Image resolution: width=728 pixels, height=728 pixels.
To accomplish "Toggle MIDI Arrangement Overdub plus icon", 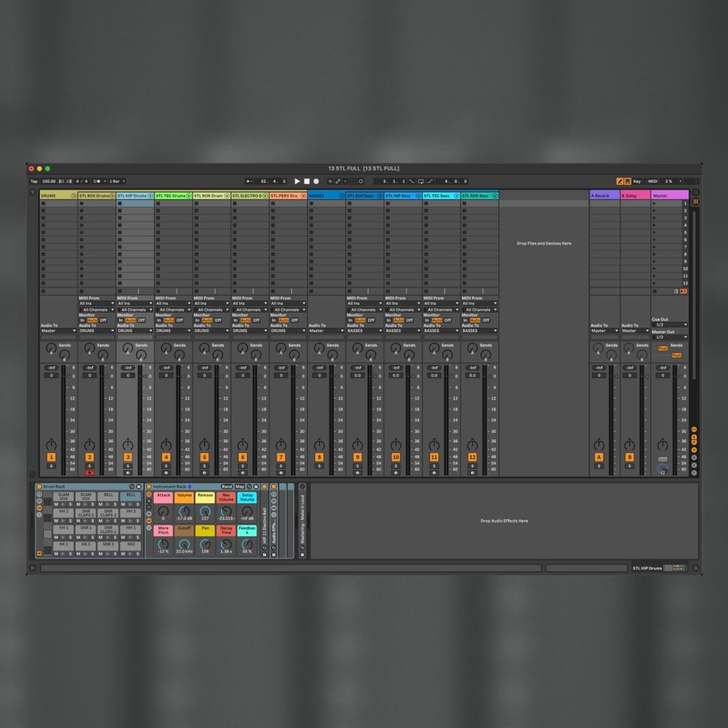I will [x=330, y=181].
